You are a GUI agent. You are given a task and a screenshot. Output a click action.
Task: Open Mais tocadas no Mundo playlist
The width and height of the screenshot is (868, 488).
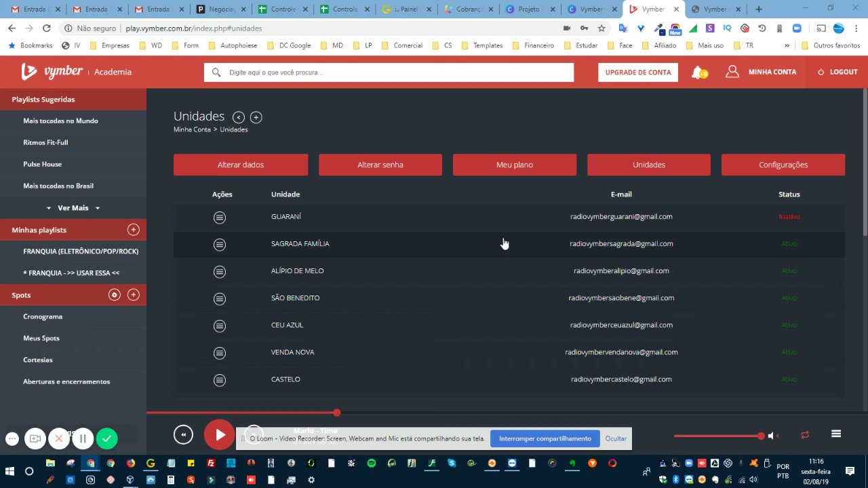click(61, 121)
